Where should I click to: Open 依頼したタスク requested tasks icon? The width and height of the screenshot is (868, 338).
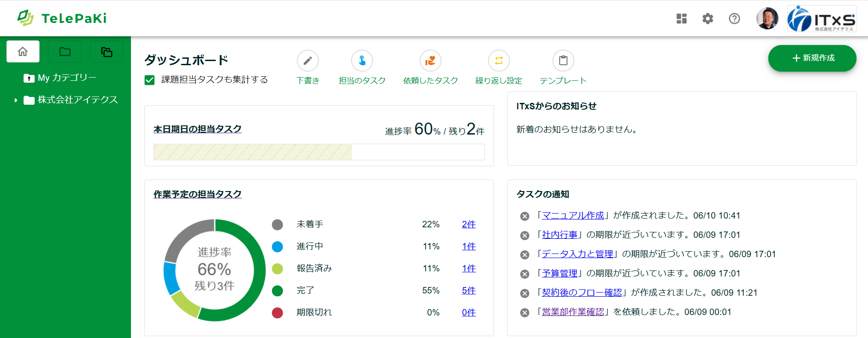pyautogui.click(x=430, y=61)
